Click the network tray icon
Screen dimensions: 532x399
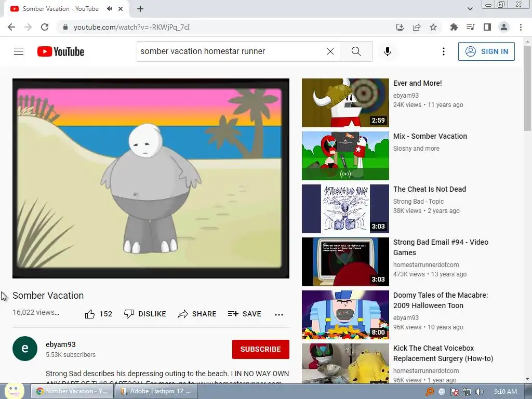click(467, 392)
